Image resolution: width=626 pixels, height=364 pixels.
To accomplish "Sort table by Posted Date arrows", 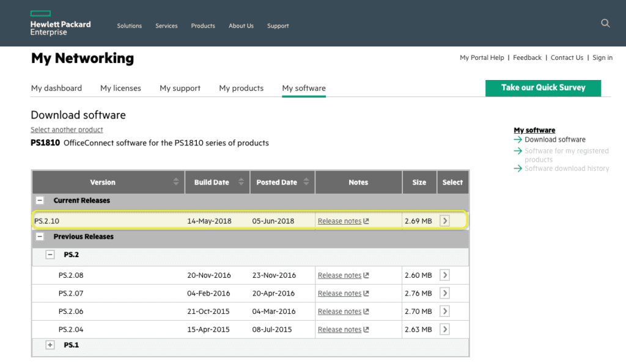I will tap(306, 182).
